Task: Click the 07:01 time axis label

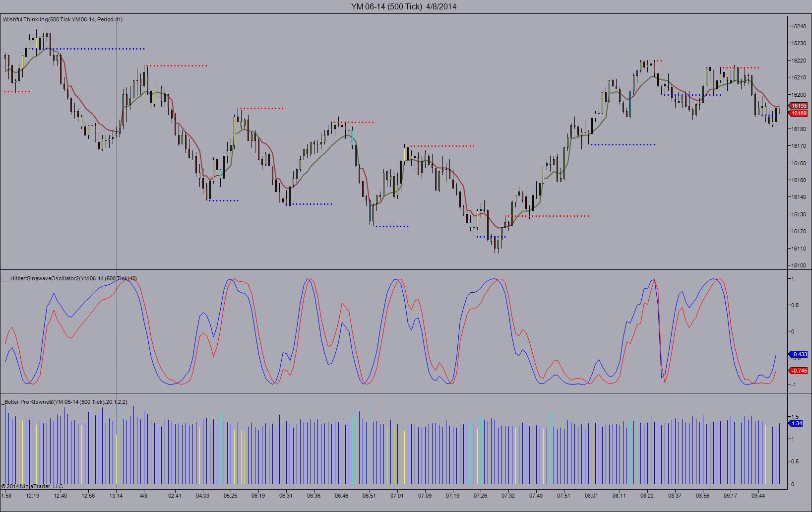Action: pyautogui.click(x=397, y=495)
